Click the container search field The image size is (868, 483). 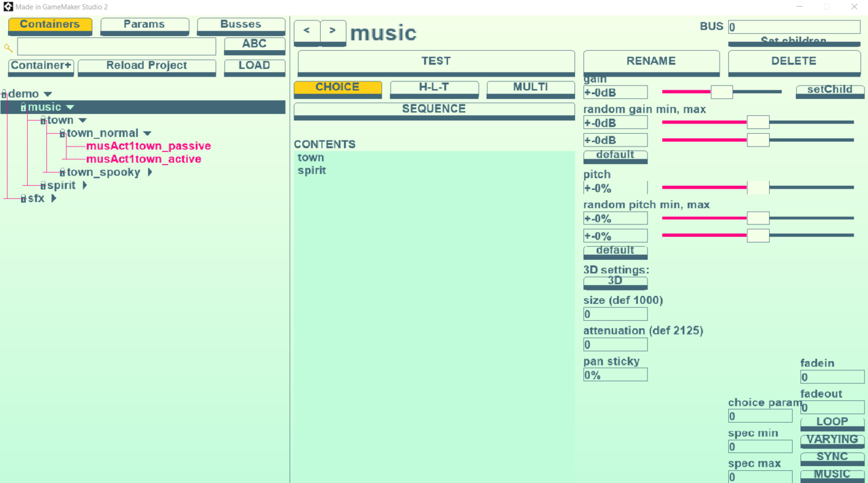coord(117,46)
